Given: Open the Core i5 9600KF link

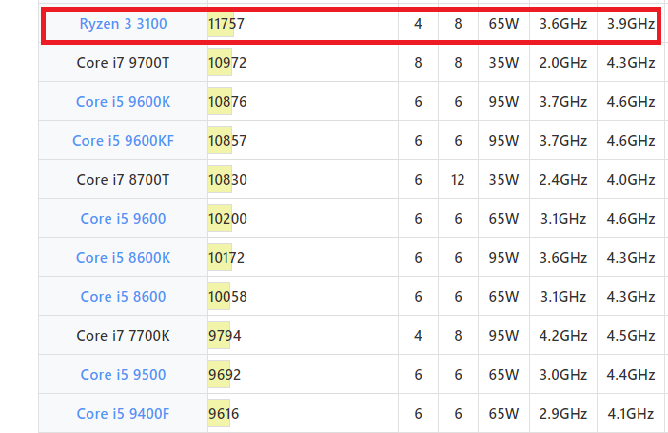Looking at the screenshot, I should point(123,141).
